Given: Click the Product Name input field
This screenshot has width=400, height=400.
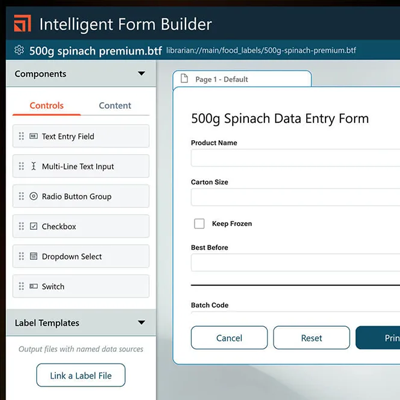Looking at the screenshot, I should (x=295, y=158).
